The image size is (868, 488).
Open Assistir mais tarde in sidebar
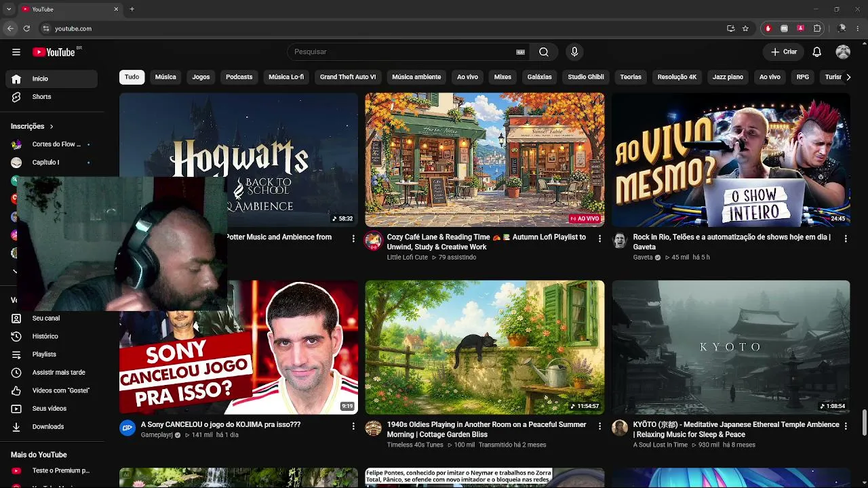click(52, 372)
